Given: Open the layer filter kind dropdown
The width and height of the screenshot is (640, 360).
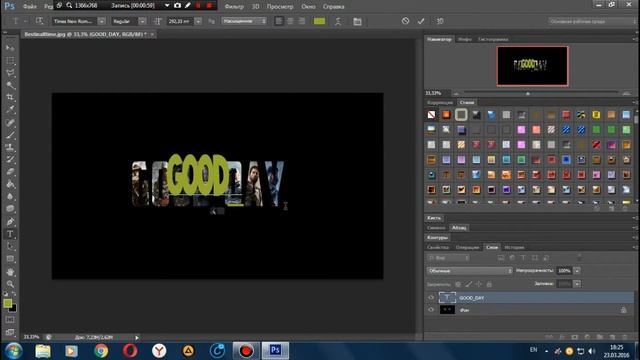Looking at the screenshot, I should 448,258.
